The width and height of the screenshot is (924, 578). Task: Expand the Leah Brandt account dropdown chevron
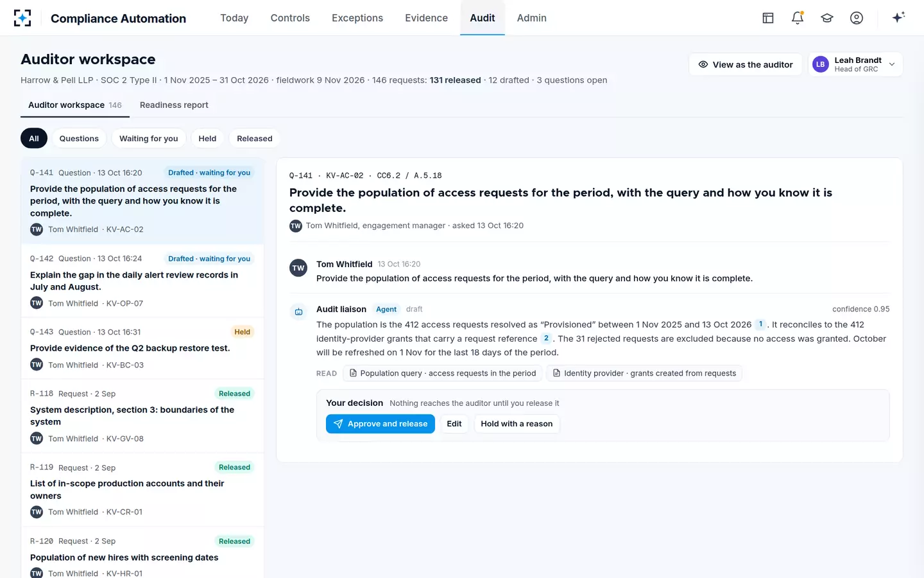coord(892,64)
